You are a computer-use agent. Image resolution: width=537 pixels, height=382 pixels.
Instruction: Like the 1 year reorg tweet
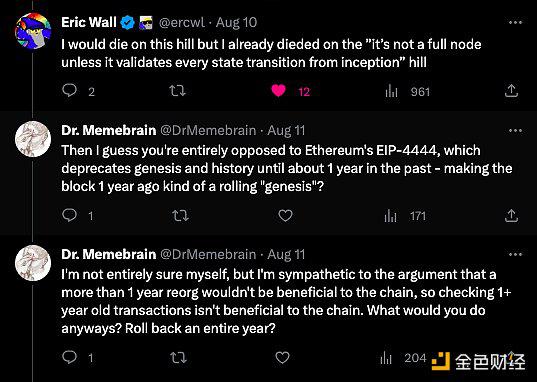tap(283, 358)
